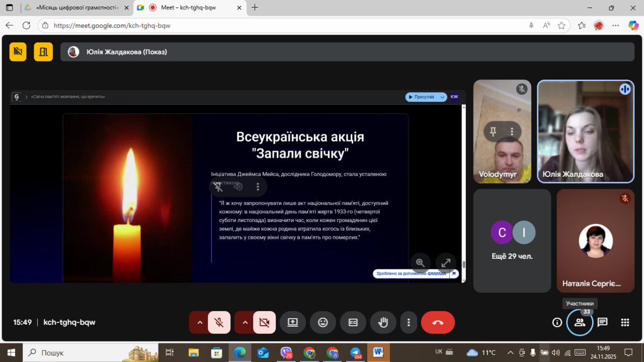Viewport: 644px width, 362px height.
Task: Zoom in on the shared presentation
Action: (420, 263)
